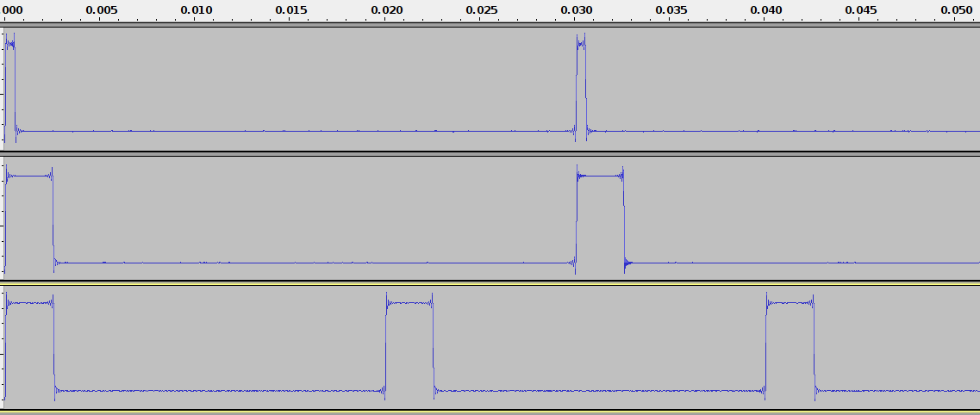
Task: Select the 0.025 tick on the timeline
Action: coord(481,10)
